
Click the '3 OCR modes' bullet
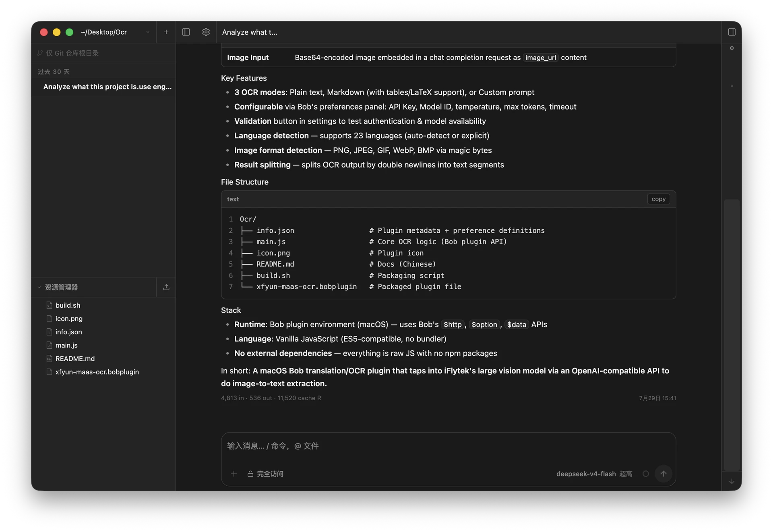pyautogui.click(x=384, y=92)
